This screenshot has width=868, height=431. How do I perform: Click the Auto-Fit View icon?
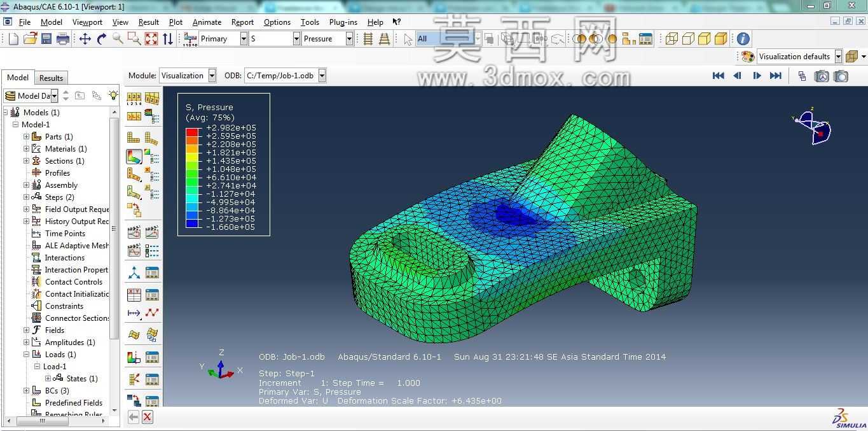pyautogui.click(x=151, y=39)
